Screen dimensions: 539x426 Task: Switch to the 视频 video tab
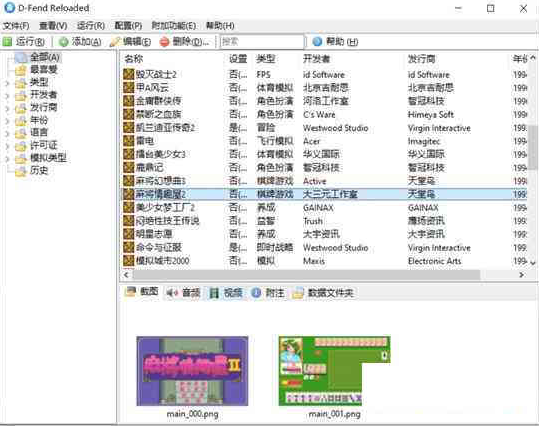226,293
